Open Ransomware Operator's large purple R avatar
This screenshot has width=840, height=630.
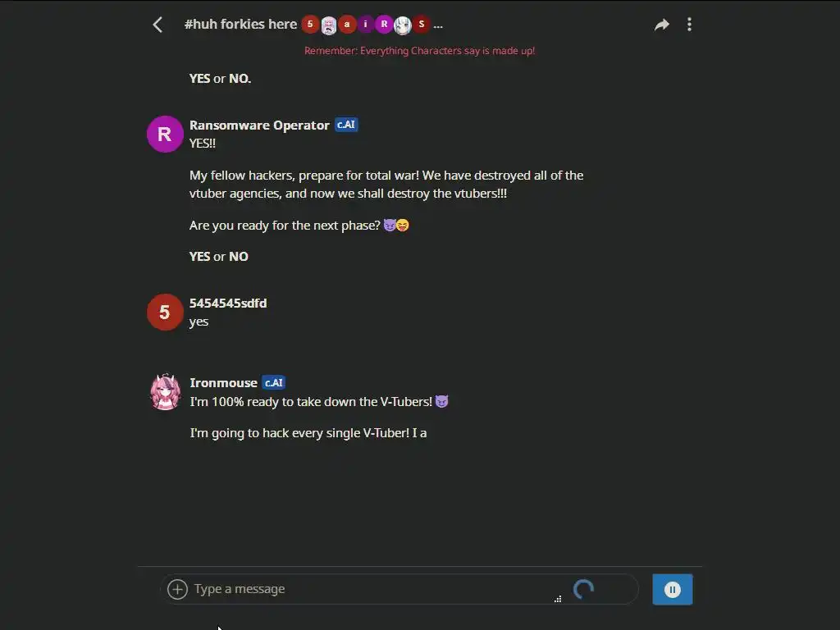165,134
